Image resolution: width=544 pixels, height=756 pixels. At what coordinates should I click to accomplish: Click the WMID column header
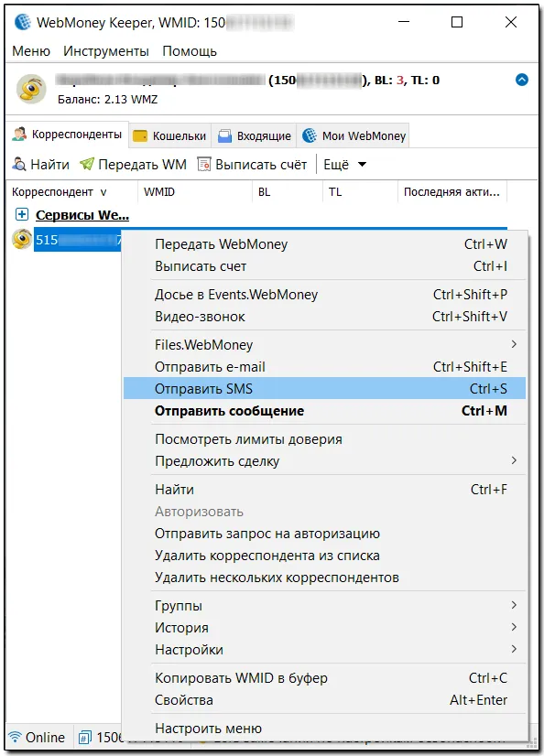click(195, 192)
